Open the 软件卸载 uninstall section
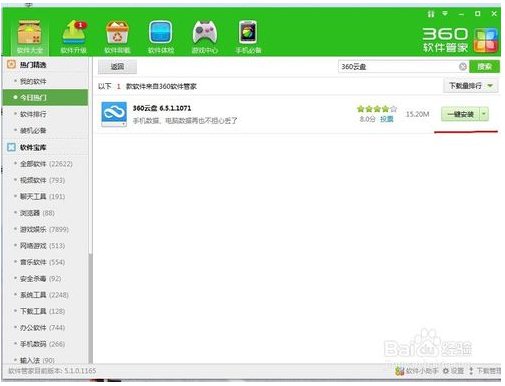505x386 pixels. [117, 37]
